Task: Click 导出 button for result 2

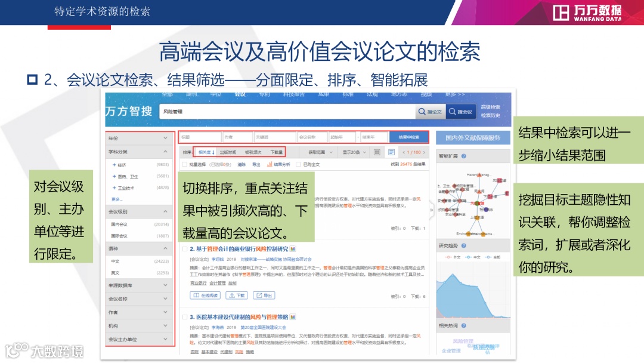Action: pyautogui.click(x=264, y=295)
